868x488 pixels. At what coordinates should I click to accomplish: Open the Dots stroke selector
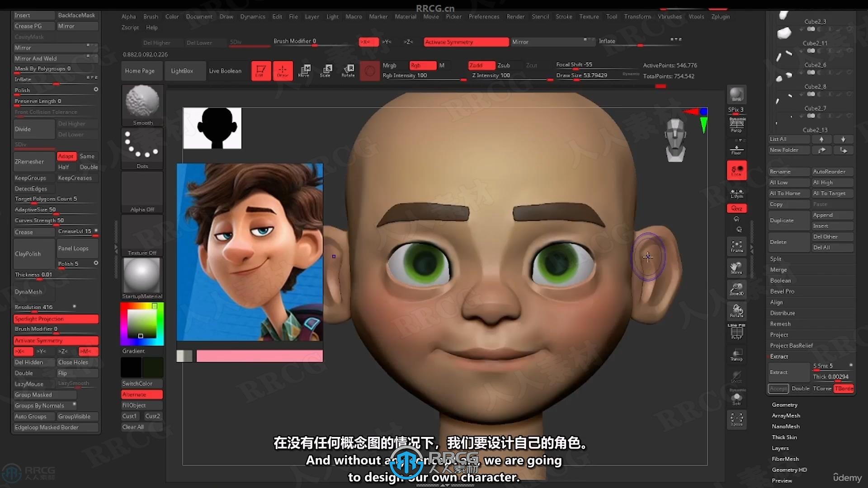tap(142, 148)
